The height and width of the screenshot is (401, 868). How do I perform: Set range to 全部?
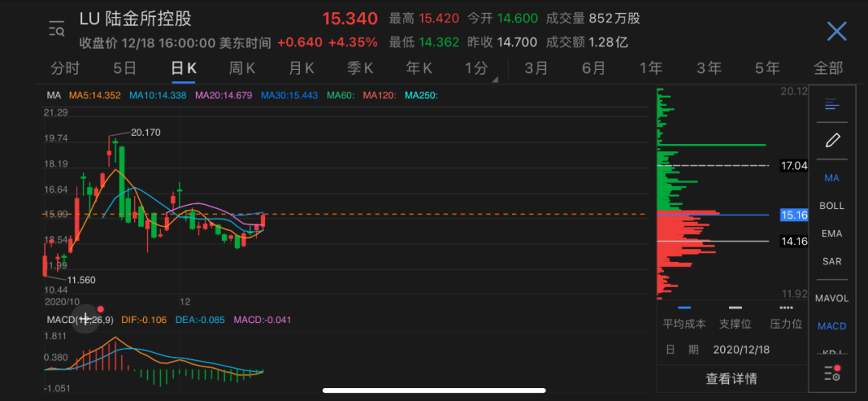(x=828, y=68)
